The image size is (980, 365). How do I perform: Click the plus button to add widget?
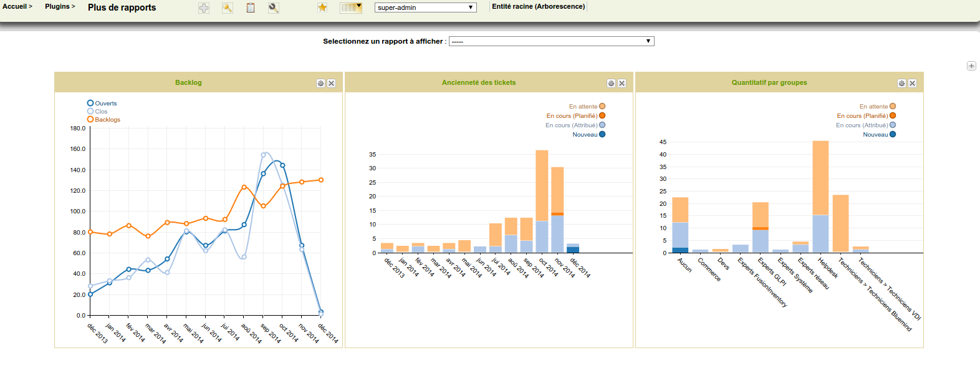(x=971, y=66)
